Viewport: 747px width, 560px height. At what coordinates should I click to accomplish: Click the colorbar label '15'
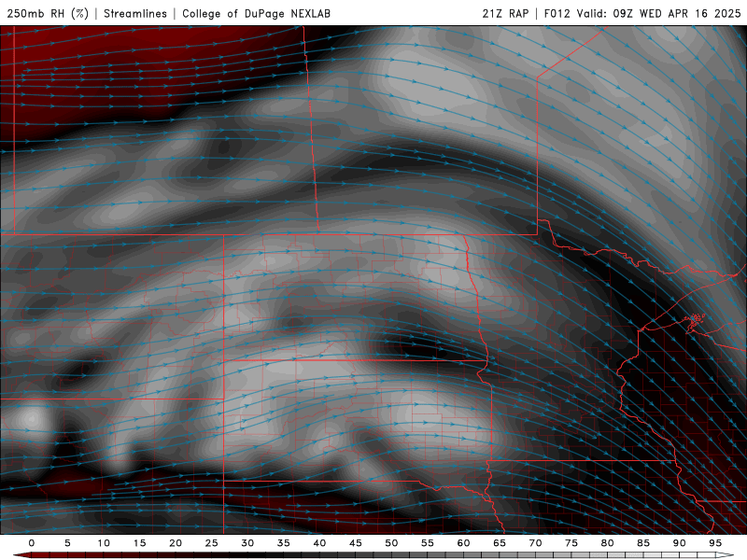[139, 543]
